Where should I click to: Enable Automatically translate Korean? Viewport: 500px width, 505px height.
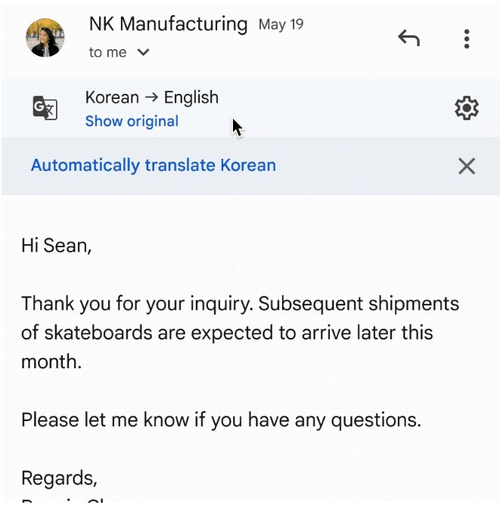153,165
